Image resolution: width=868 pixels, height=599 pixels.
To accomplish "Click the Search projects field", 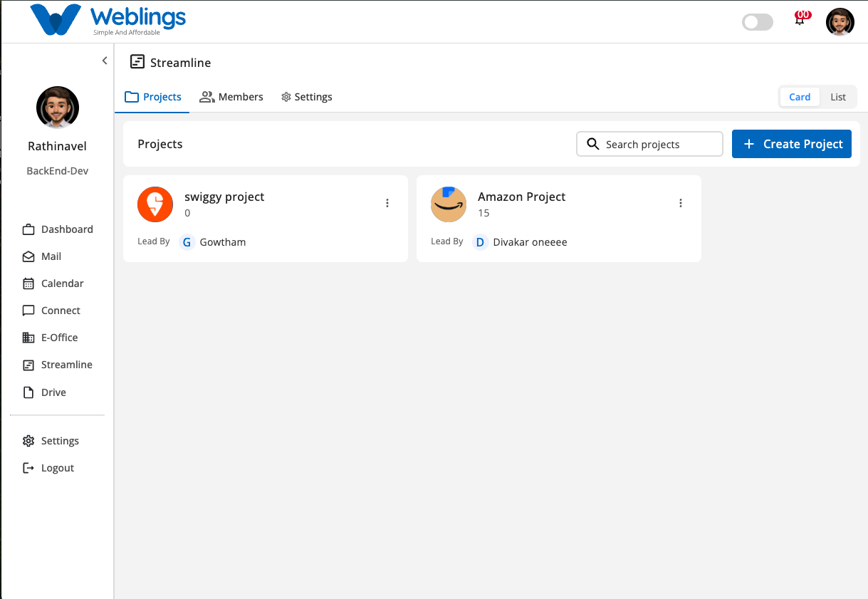I will (649, 144).
